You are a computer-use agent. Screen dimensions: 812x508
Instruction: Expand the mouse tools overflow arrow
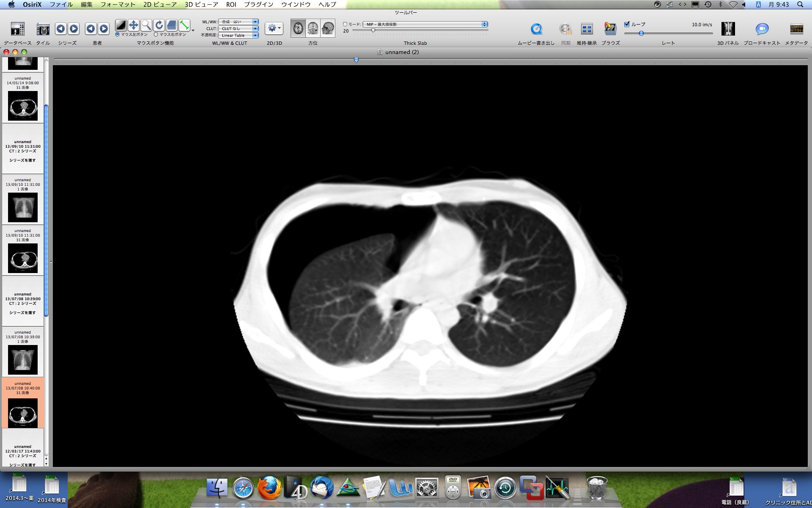click(x=193, y=30)
